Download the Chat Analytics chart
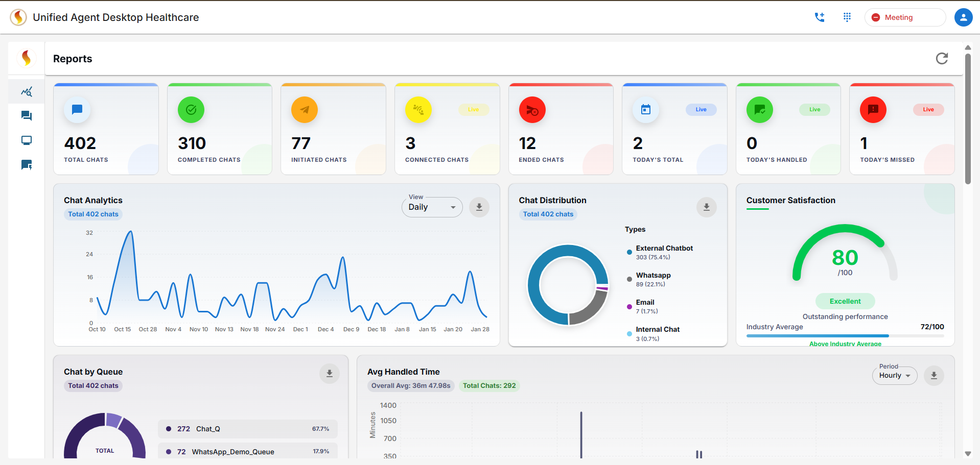This screenshot has width=980, height=465. pyautogui.click(x=479, y=207)
